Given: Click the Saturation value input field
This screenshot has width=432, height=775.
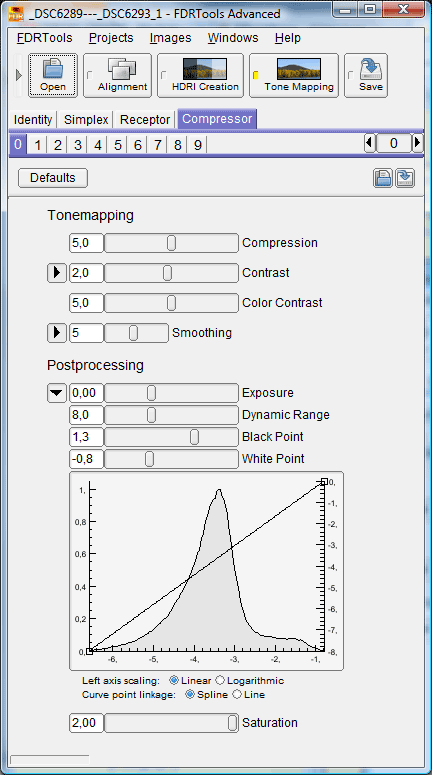Looking at the screenshot, I should coord(86,723).
